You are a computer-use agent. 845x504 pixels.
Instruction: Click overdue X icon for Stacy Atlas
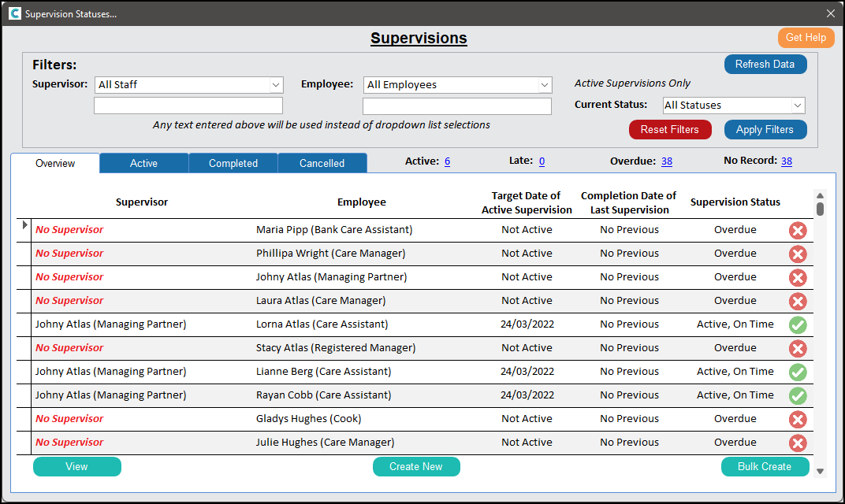(798, 348)
